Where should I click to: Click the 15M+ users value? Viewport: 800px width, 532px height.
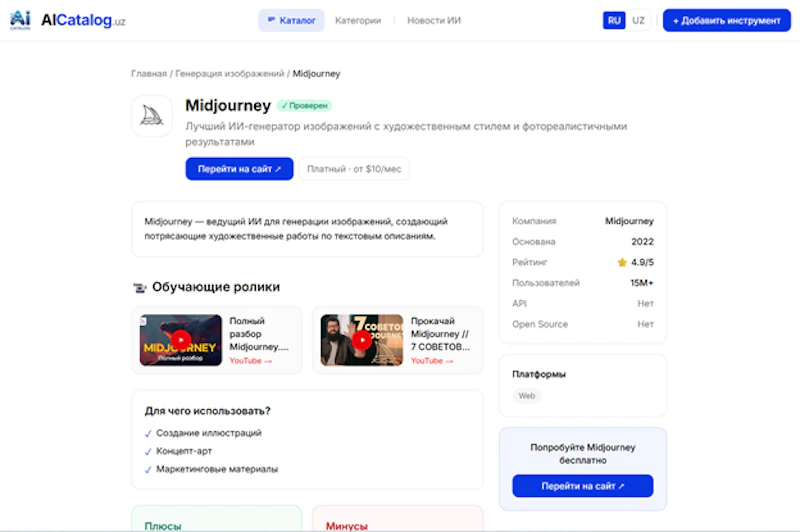coord(642,283)
